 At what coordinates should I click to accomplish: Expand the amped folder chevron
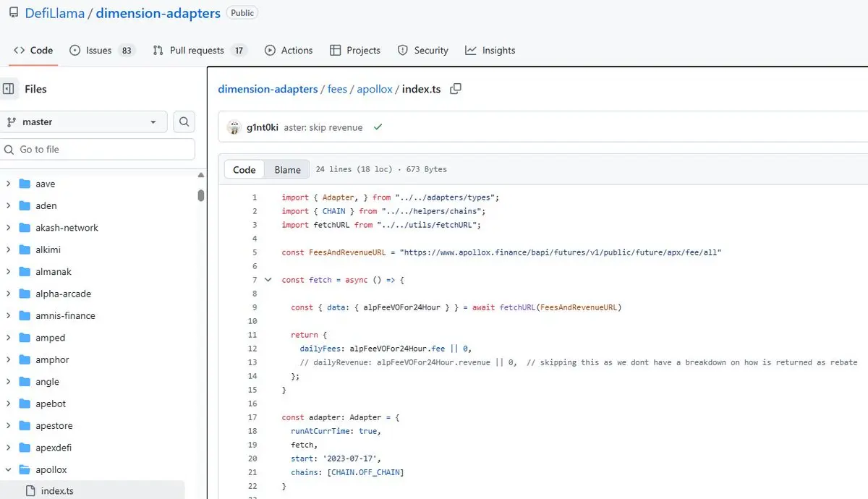click(x=8, y=338)
